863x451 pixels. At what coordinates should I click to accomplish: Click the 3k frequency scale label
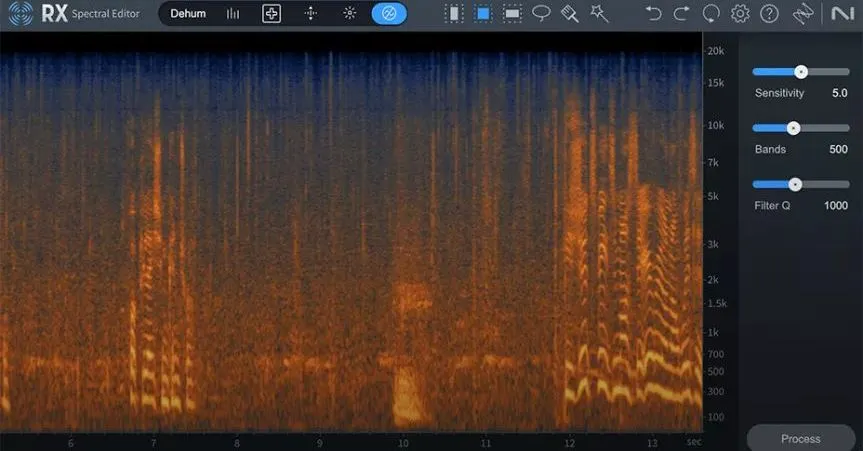click(713, 244)
